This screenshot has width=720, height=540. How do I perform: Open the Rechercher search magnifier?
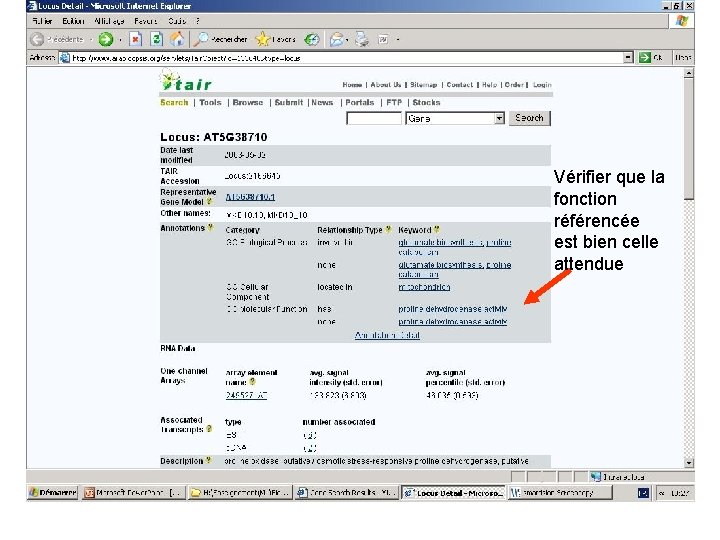201,39
